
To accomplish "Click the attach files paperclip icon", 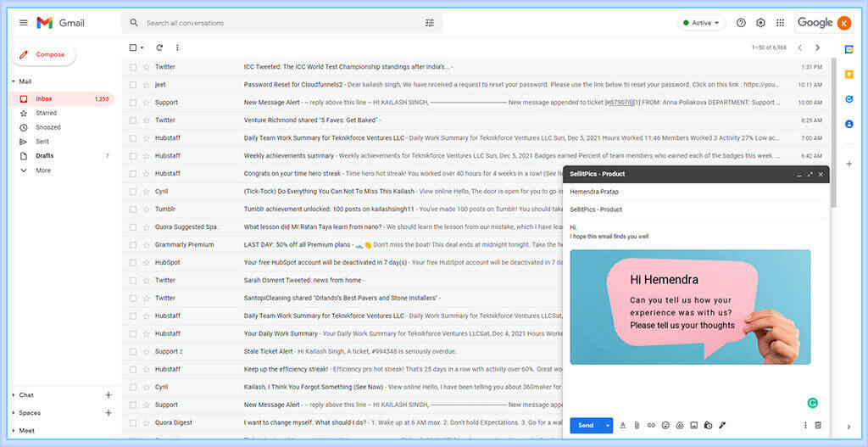I will 637,425.
